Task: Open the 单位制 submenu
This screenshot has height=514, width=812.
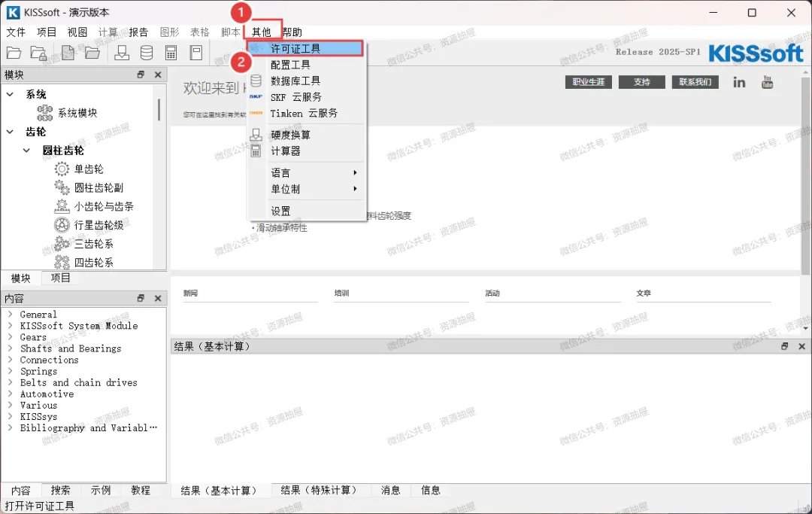Action: 306,189
